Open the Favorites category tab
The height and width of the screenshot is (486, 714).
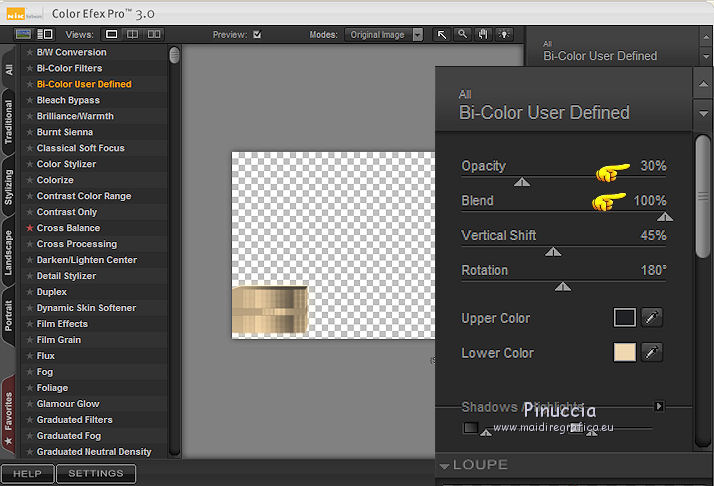(x=9, y=410)
